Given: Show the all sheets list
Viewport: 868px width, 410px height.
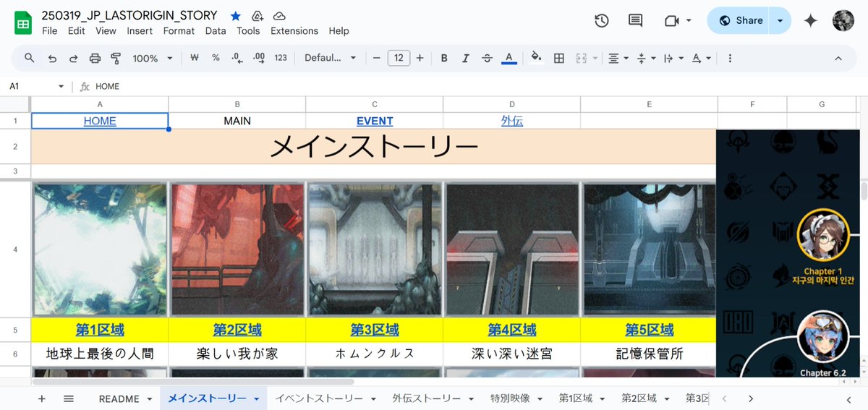Looking at the screenshot, I should pos(69,398).
